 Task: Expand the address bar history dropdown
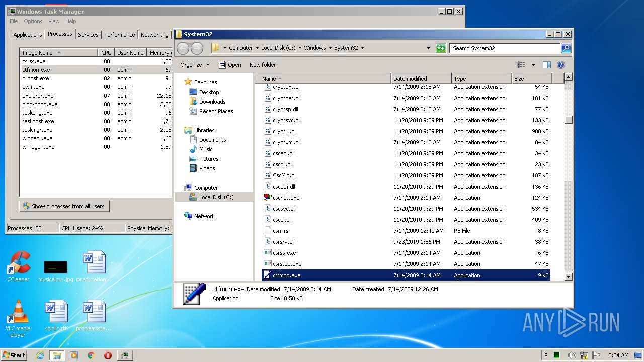click(428, 48)
